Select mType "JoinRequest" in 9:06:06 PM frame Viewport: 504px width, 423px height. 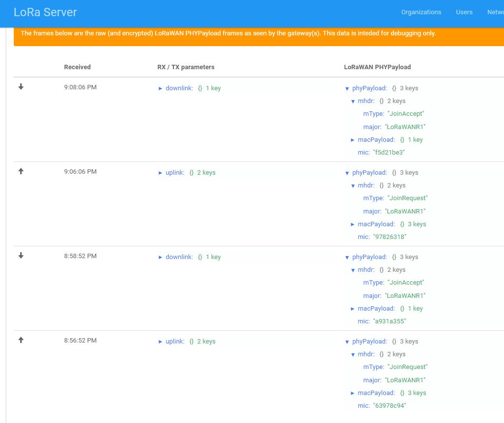tap(408, 198)
